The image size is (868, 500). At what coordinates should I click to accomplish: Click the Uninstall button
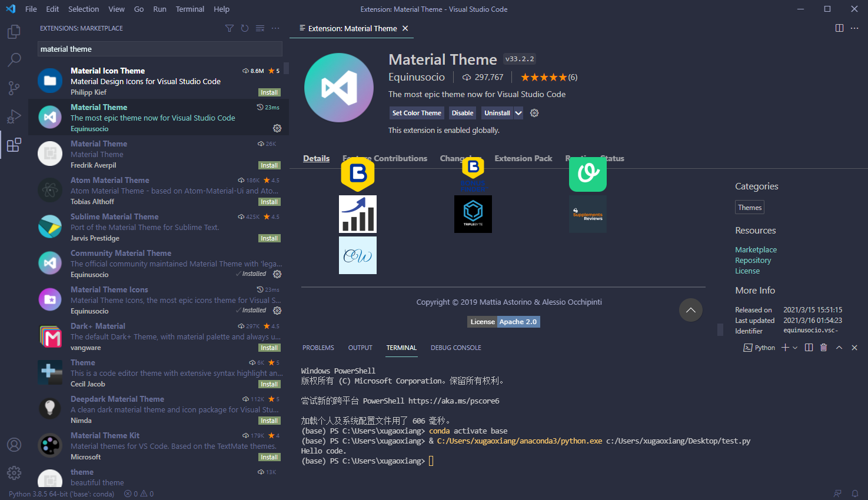[x=497, y=113]
